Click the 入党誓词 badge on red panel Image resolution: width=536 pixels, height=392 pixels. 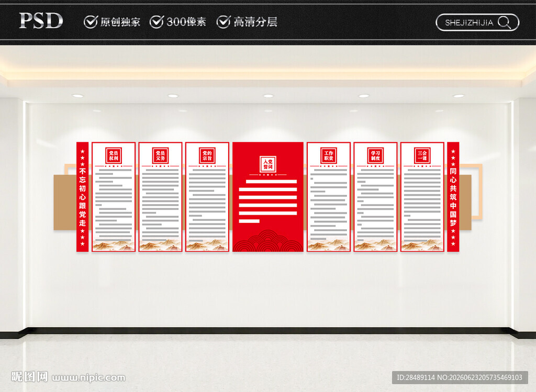point(268,164)
